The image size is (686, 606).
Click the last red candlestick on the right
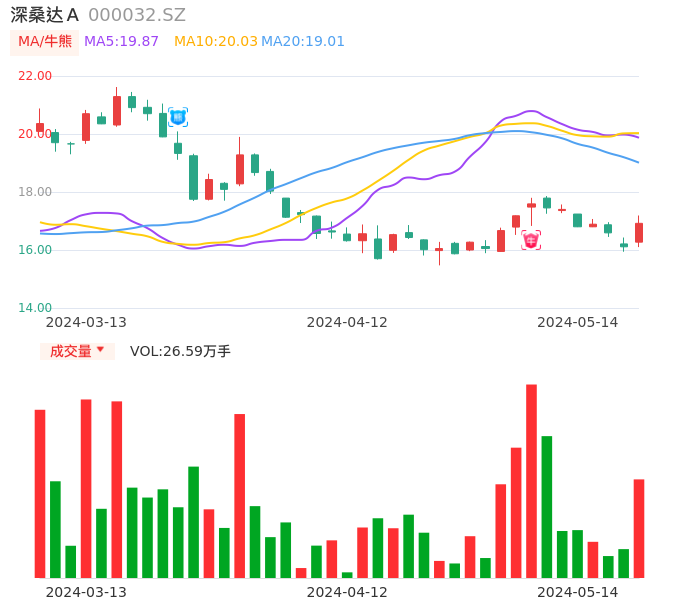point(639,232)
